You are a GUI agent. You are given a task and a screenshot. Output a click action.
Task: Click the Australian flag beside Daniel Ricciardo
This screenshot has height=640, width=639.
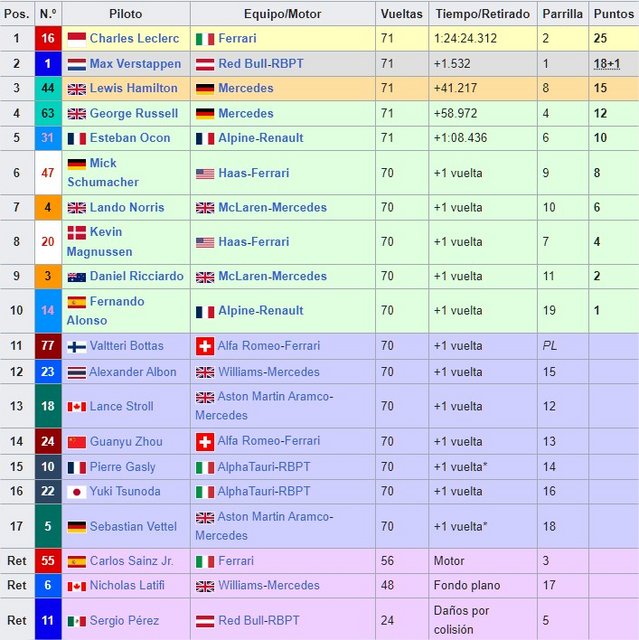77,277
